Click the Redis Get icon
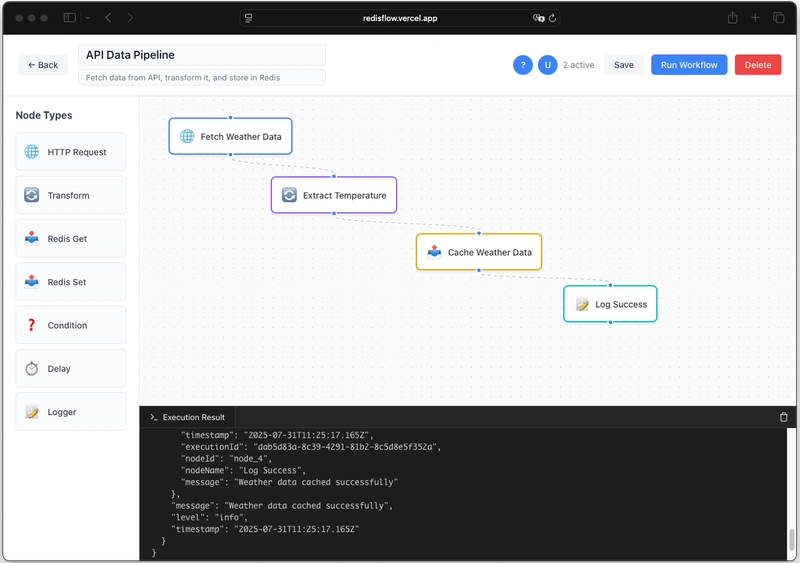 (x=32, y=239)
